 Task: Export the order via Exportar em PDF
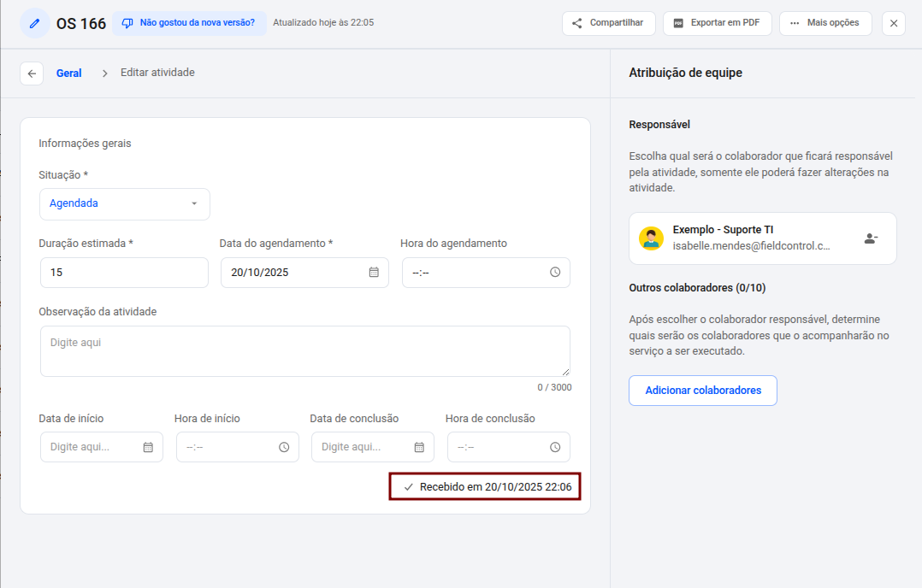(x=718, y=23)
